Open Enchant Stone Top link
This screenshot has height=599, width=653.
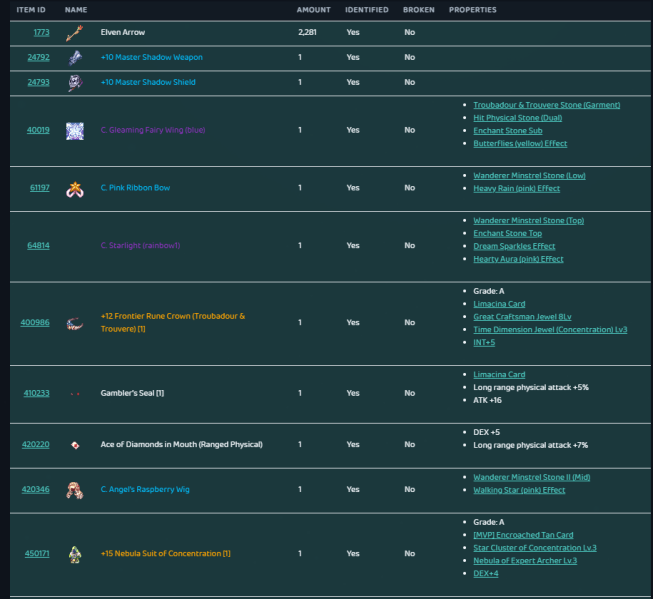tap(508, 234)
